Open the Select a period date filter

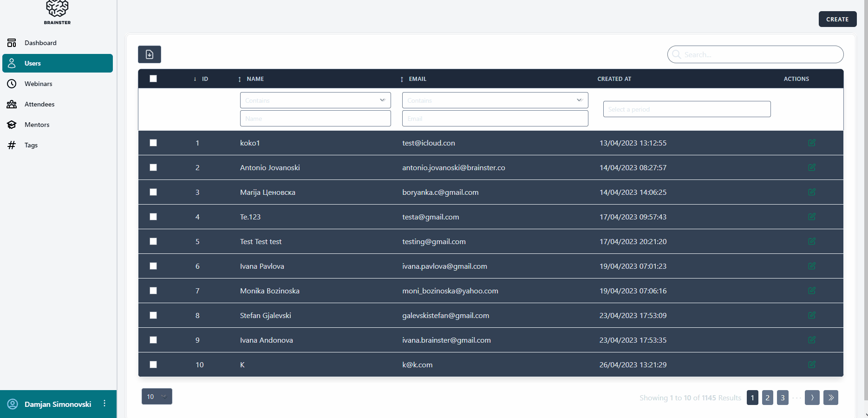686,109
